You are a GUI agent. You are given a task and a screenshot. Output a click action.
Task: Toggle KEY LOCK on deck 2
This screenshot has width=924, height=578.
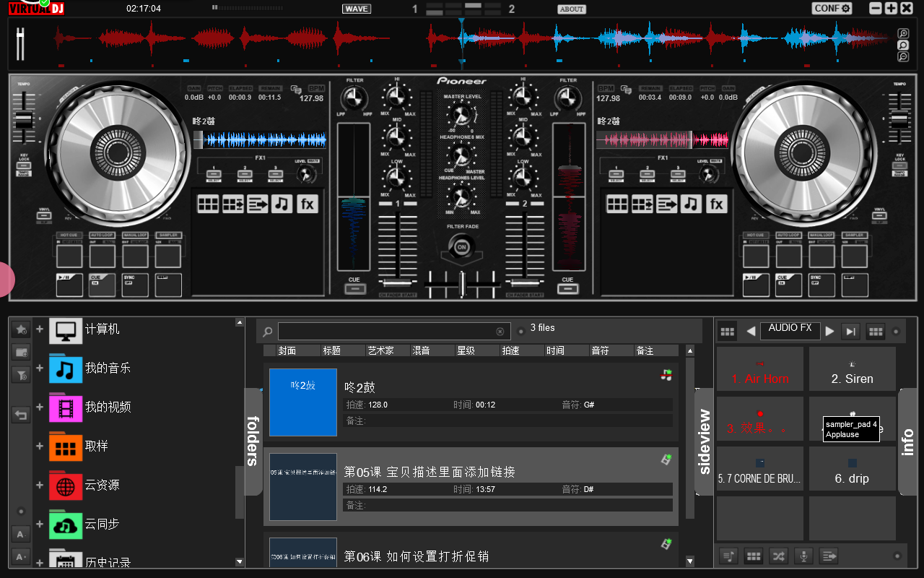click(x=899, y=165)
